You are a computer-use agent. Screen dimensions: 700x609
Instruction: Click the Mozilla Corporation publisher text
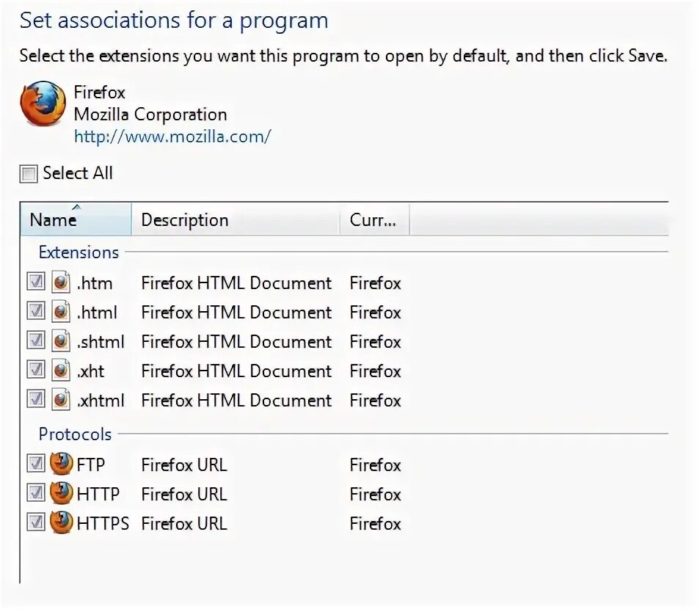pos(150,114)
